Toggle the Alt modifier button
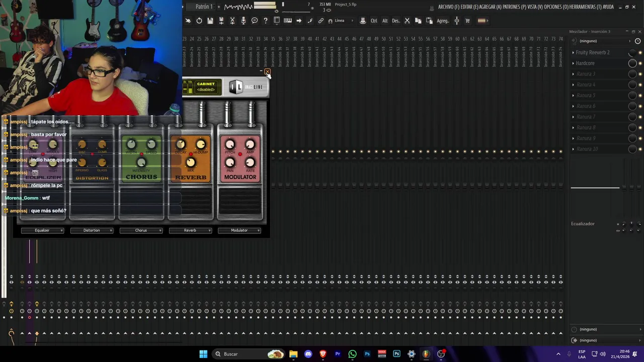Viewport: 644px width, 362px height. click(385, 21)
